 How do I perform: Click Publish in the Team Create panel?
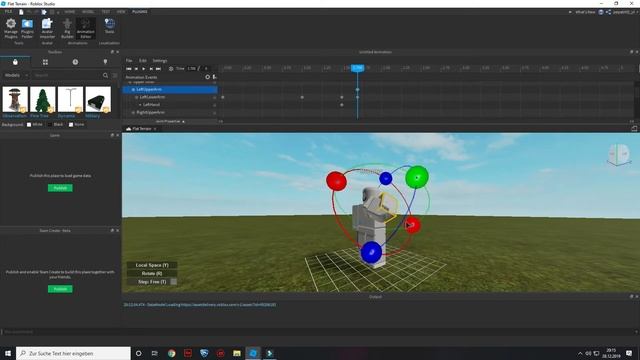pyautogui.click(x=60, y=289)
